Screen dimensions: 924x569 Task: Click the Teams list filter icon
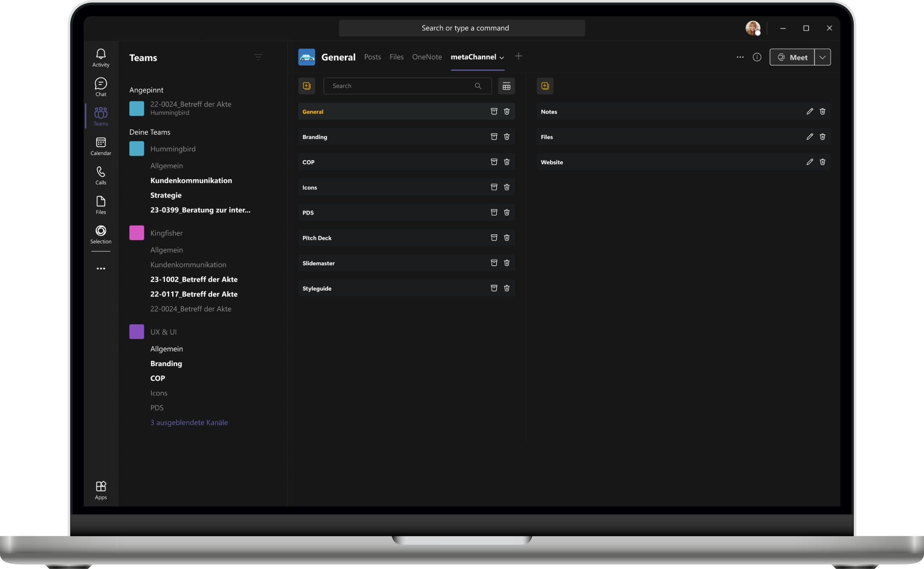click(258, 57)
